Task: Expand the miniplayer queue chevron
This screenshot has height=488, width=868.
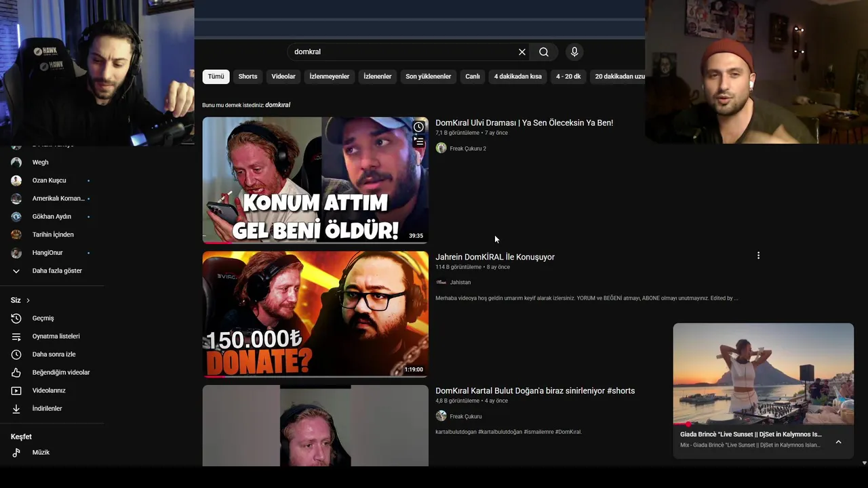Action: tap(838, 442)
